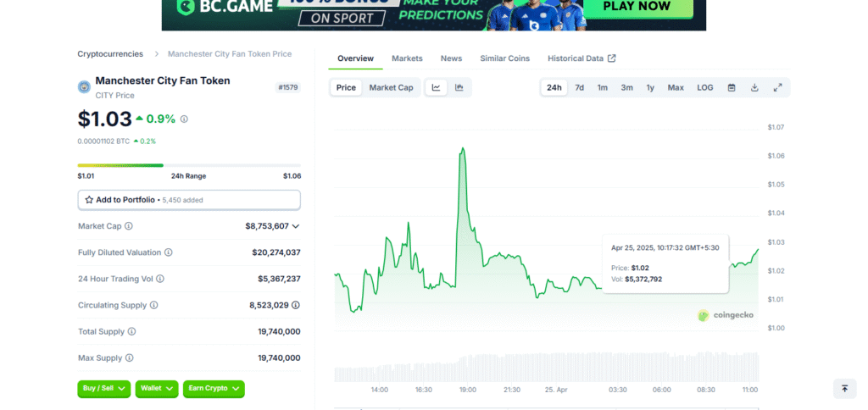Click info icon next to Market Cap
This screenshot has height=410, width=868.
click(129, 226)
